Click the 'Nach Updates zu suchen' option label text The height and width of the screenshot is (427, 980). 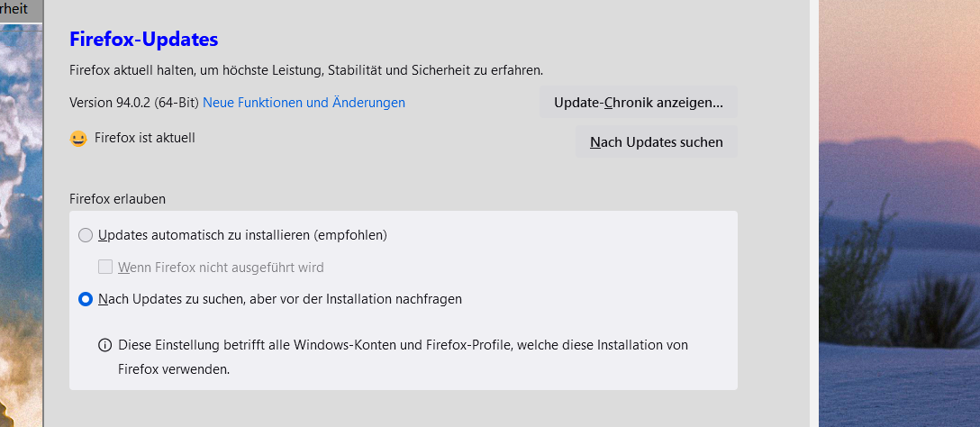[280, 299]
